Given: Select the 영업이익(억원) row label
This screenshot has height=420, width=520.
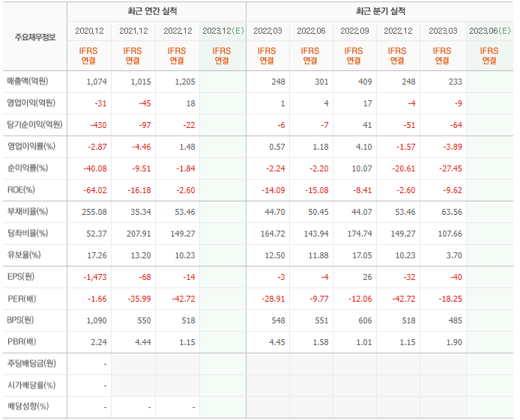Looking at the screenshot, I should coord(31,103).
